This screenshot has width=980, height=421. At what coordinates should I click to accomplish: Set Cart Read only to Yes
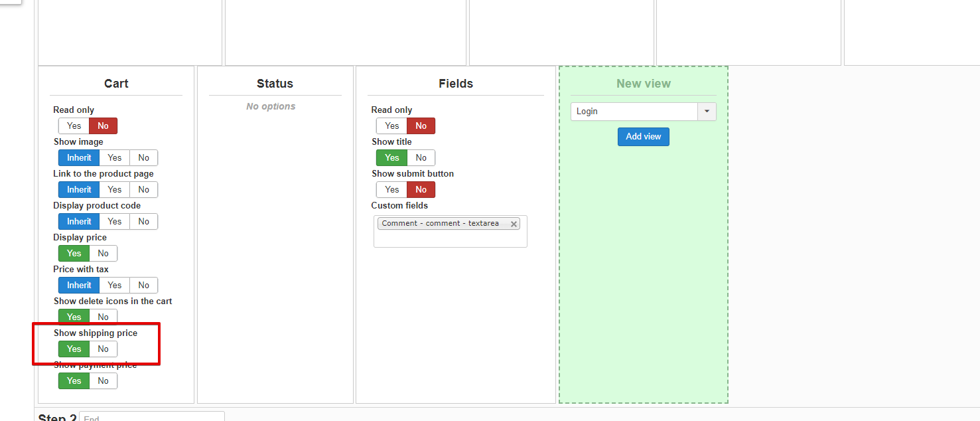[74, 126]
